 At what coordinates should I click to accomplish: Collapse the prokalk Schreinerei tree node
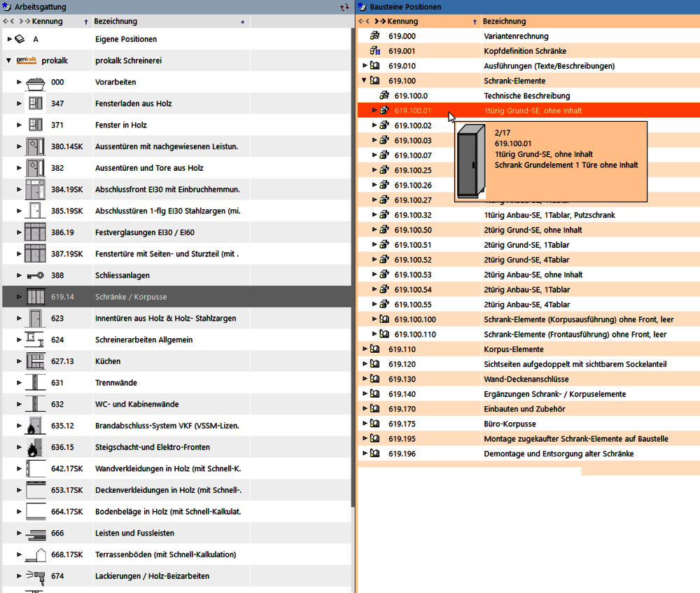coord(9,61)
